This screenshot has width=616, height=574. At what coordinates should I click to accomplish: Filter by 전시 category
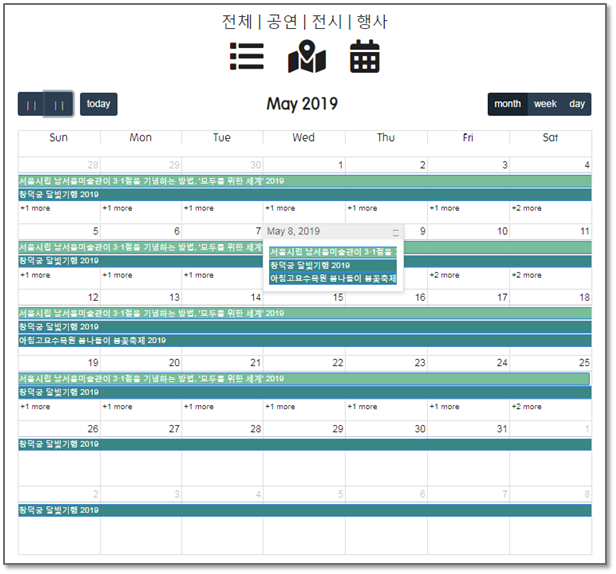click(x=327, y=22)
